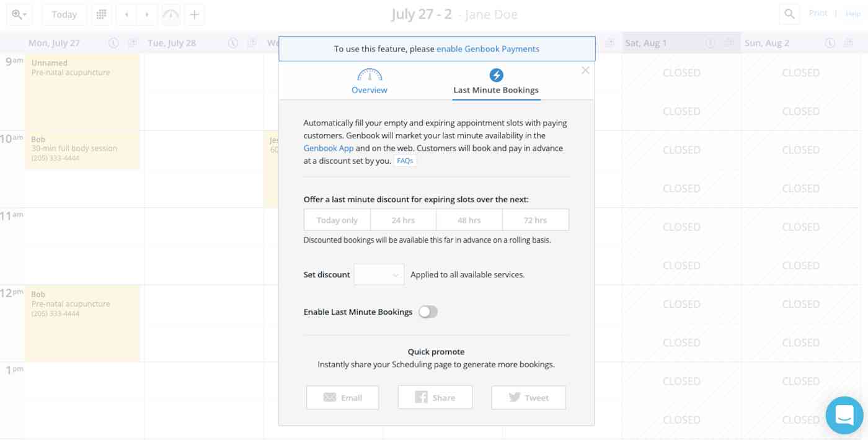The height and width of the screenshot is (440, 868).
Task: Open the FAQs link
Action: point(405,161)
